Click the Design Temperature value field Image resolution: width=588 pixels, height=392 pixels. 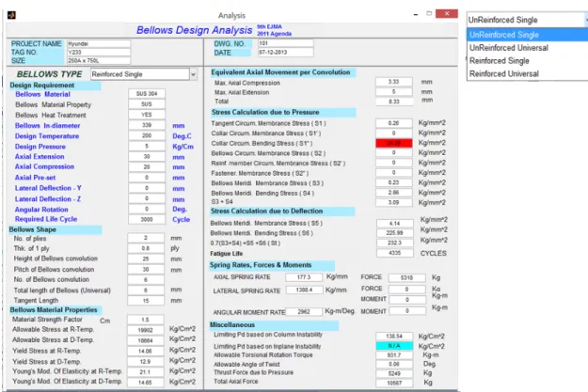[147, 135]
